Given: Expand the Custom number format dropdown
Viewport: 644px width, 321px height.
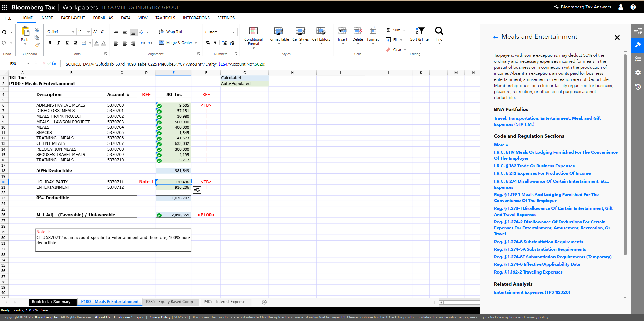Looking at the screenshot, I should click(x=233, y=32).
